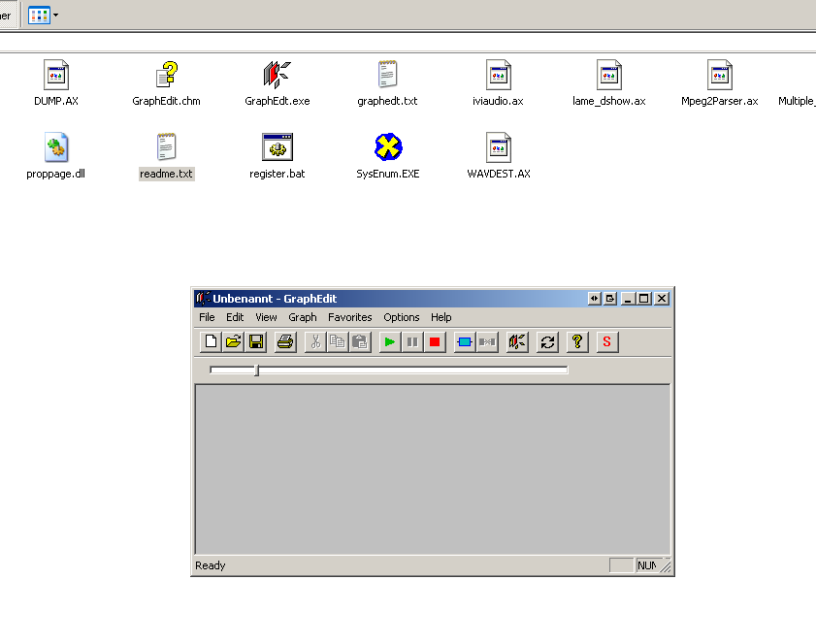Select the SysEnum.EXE file icon
The height and width of the screenshot is (644, 816).
(x=388, y=147)
